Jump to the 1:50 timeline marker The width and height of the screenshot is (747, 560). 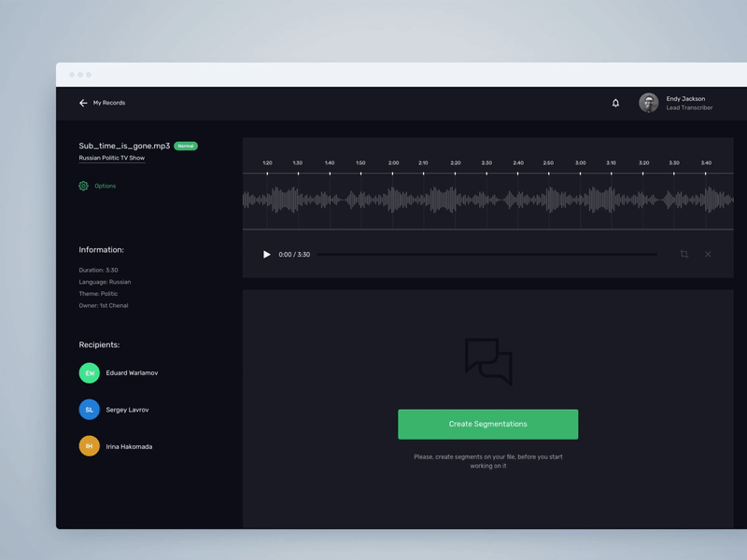pos(360,162)
